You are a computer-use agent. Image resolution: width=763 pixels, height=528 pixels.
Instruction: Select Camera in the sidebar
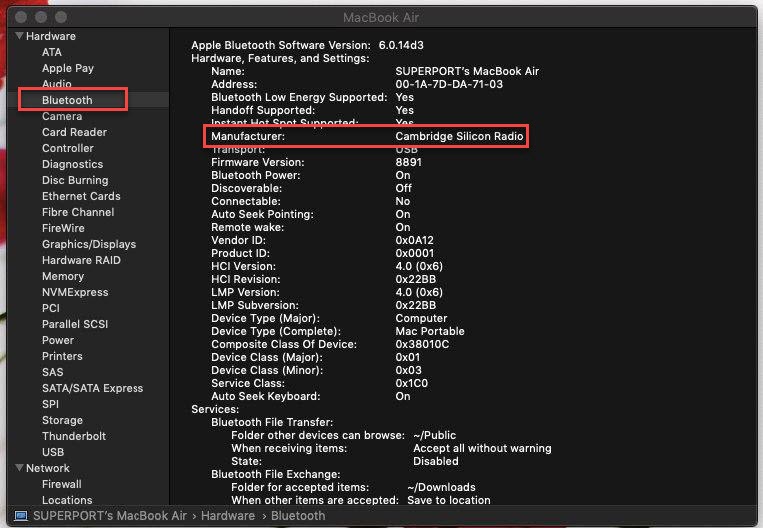62,116
